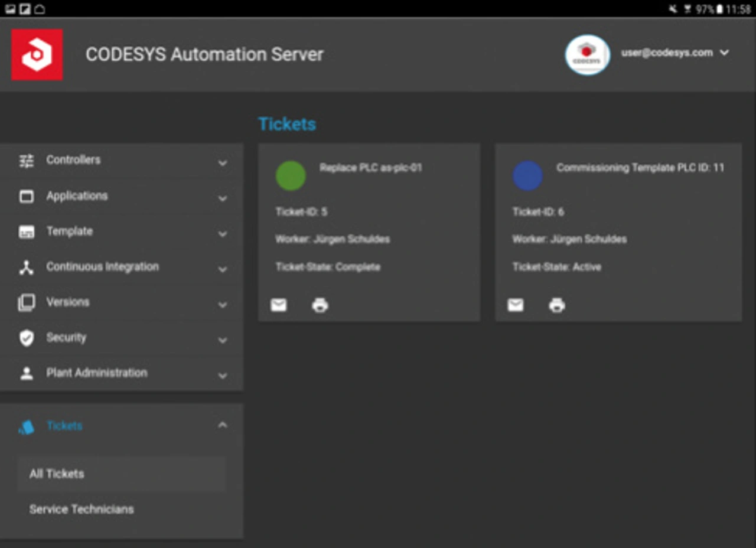Click the CODESYS Automation Server title
756x548 pixels.
[204, 54]
